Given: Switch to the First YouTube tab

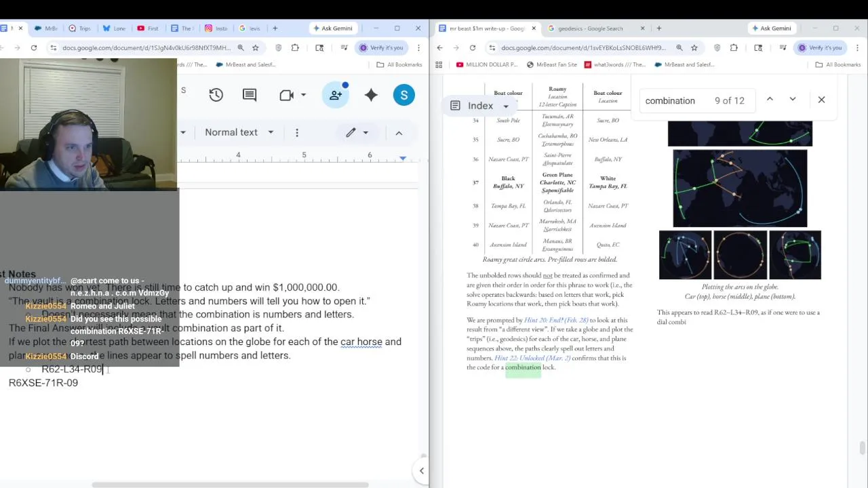Looking at the screenshot, I should pos(148,28).
